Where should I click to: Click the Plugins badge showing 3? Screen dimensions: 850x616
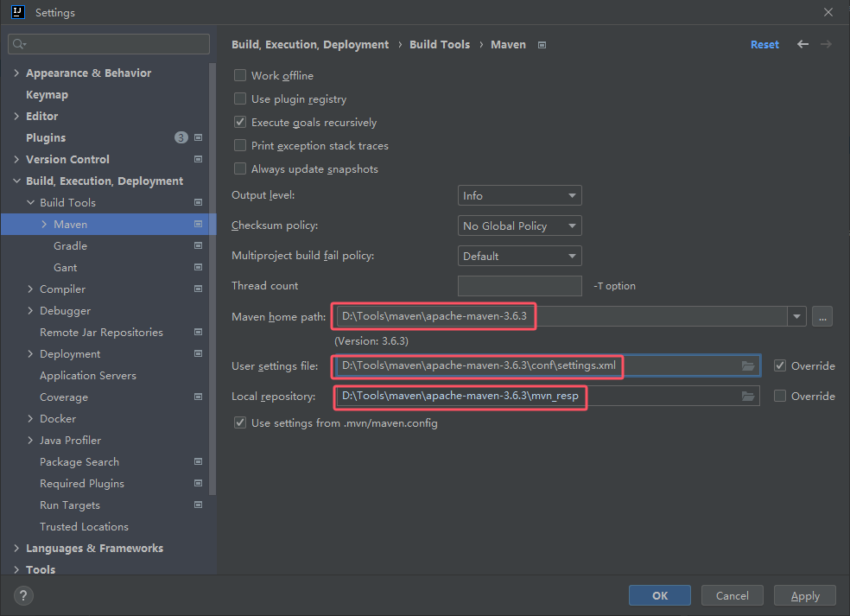click(x=181, y=137)
